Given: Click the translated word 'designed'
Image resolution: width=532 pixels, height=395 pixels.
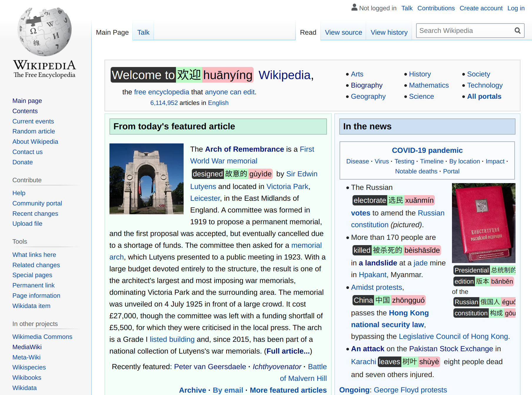Looking at the screenshot, I should pyautogui.click(x=207, y=174).
